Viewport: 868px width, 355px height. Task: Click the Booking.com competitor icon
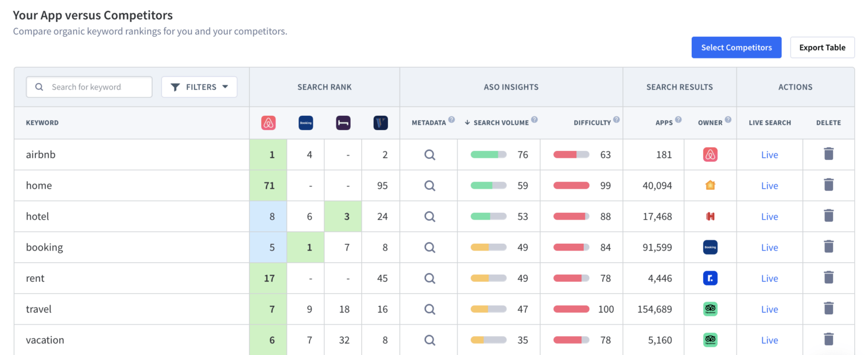click(x=305, y=122)
